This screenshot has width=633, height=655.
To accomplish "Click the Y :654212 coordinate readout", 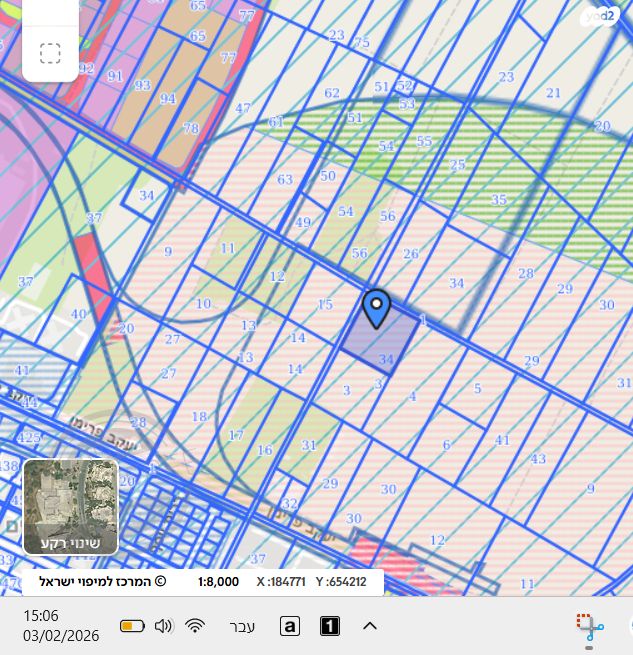I will tap(341, 581).
